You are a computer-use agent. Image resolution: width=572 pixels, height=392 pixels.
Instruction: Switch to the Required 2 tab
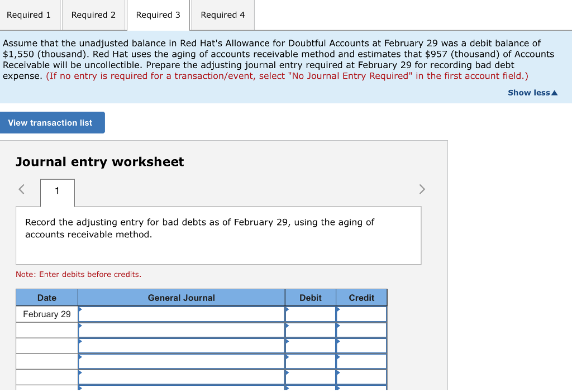coord(93,15)
